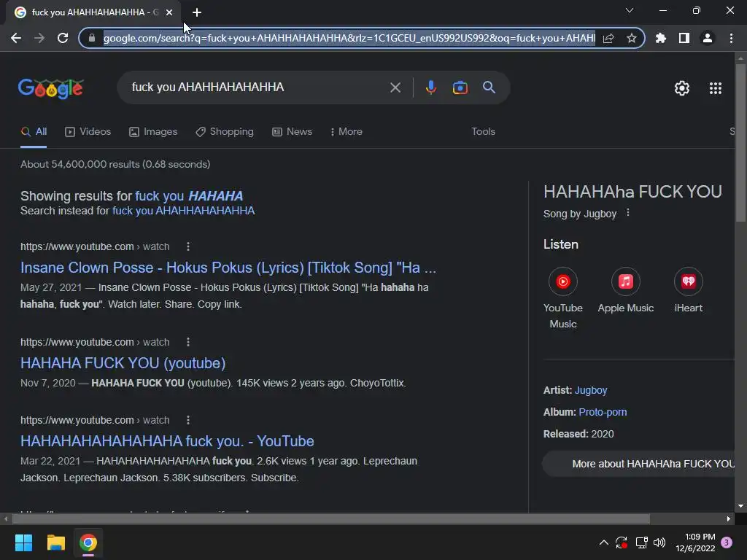Open the notification center badge

(727, 542)
